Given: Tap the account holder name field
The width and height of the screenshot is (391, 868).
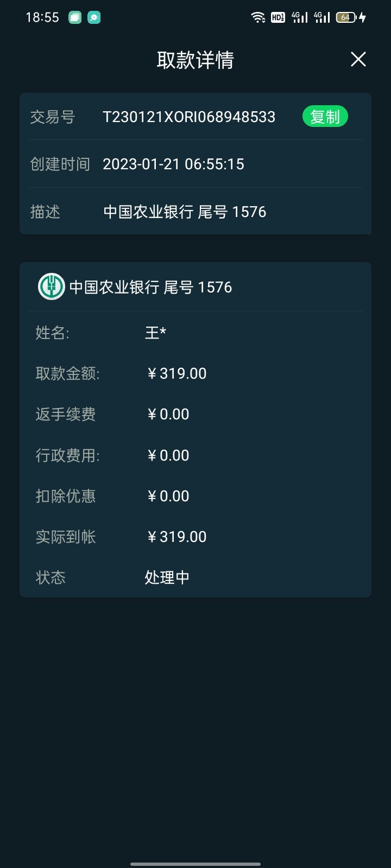Looking at the screenshot, I should 155,333.
